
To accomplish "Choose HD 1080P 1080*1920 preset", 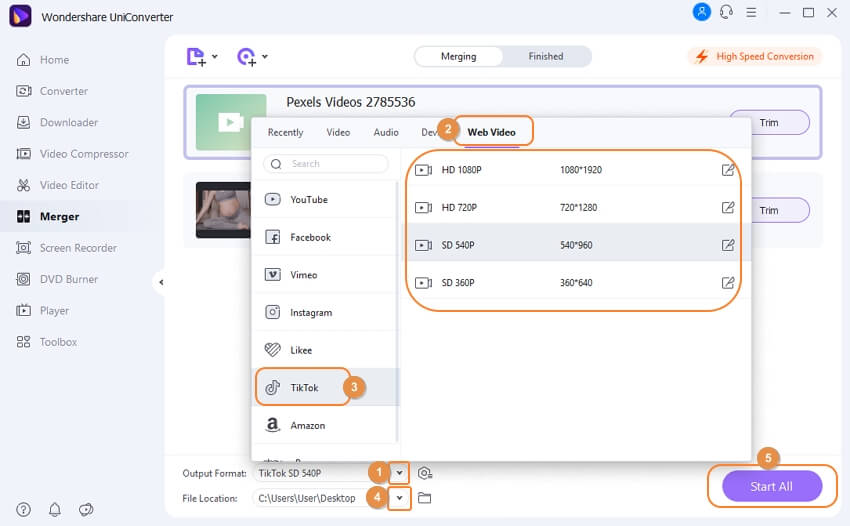I will (574, 170).
